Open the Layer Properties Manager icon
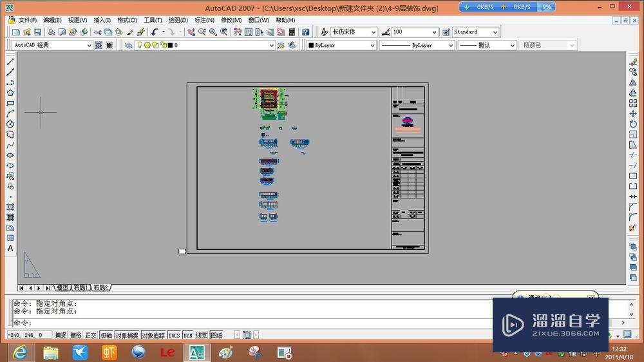 129,45
